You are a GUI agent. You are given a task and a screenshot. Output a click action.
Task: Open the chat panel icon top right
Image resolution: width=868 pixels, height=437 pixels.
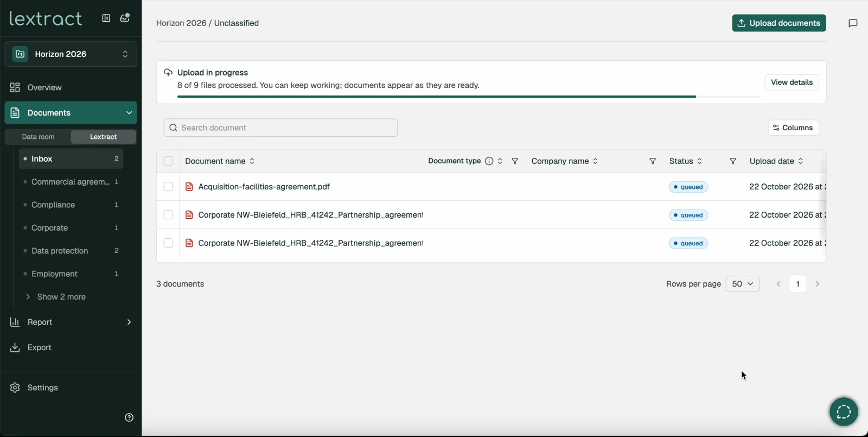coord(853,23)
